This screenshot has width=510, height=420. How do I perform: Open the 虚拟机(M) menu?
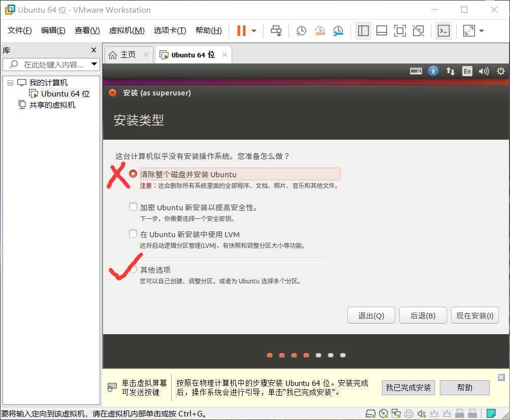coord(126,30)
